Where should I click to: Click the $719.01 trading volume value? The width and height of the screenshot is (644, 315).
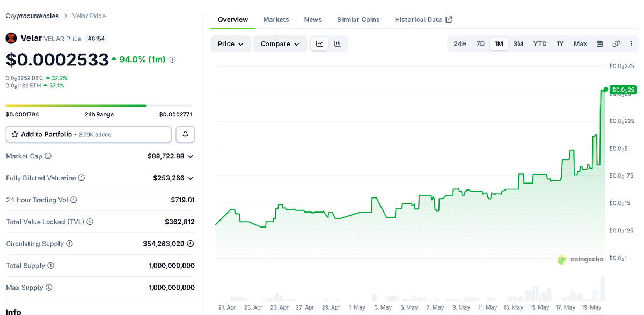pos(182,200)
